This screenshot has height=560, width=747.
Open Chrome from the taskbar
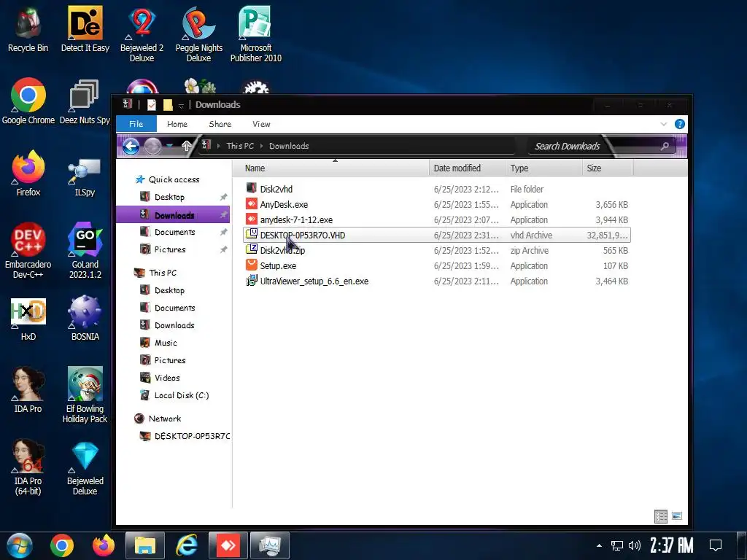[62, 545]
